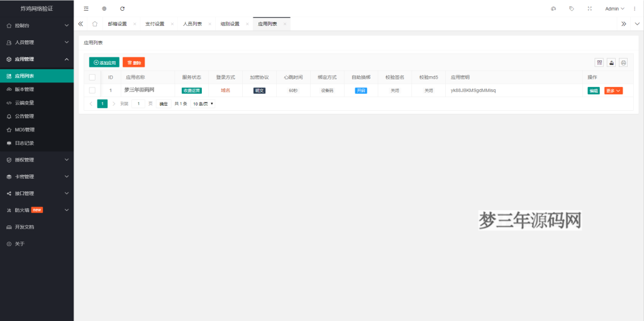This screenshot has width=644, height=321.
Task: Open 云端变量 in sidebar
Action: pos(37,103)
